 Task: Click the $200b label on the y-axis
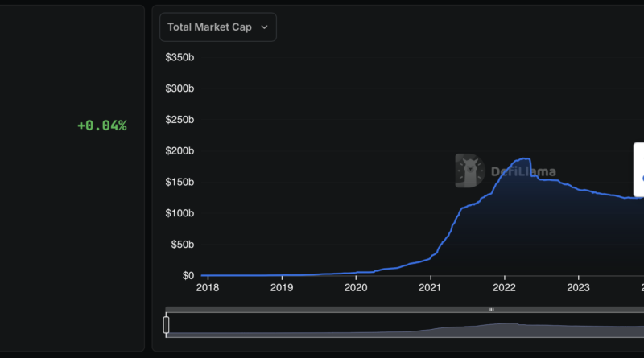pos(180,151)
